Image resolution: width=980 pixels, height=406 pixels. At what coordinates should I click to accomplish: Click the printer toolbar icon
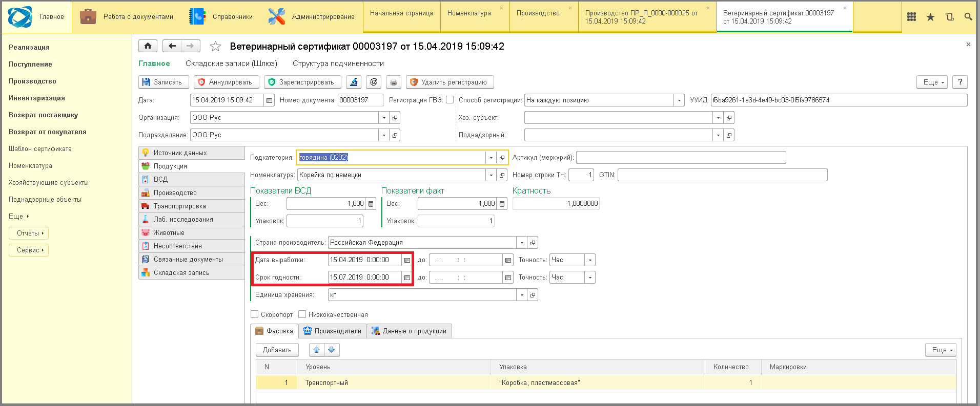coord(393,82)
